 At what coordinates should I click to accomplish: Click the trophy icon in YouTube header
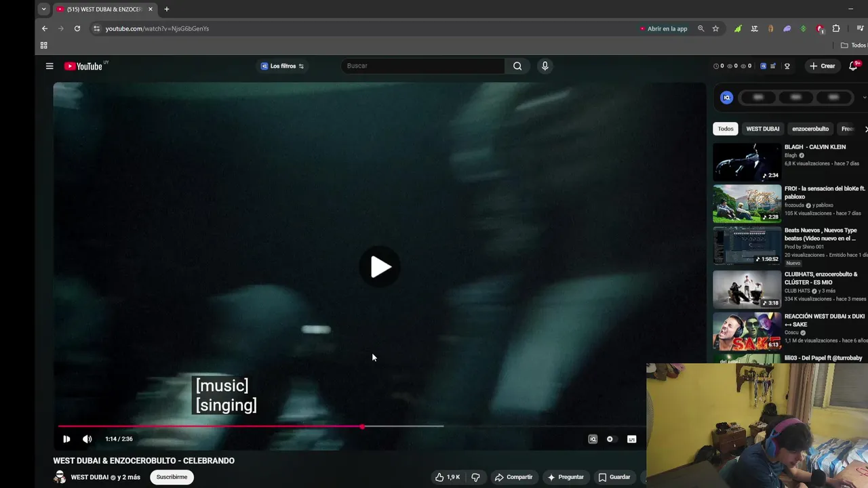click(787, 66)
